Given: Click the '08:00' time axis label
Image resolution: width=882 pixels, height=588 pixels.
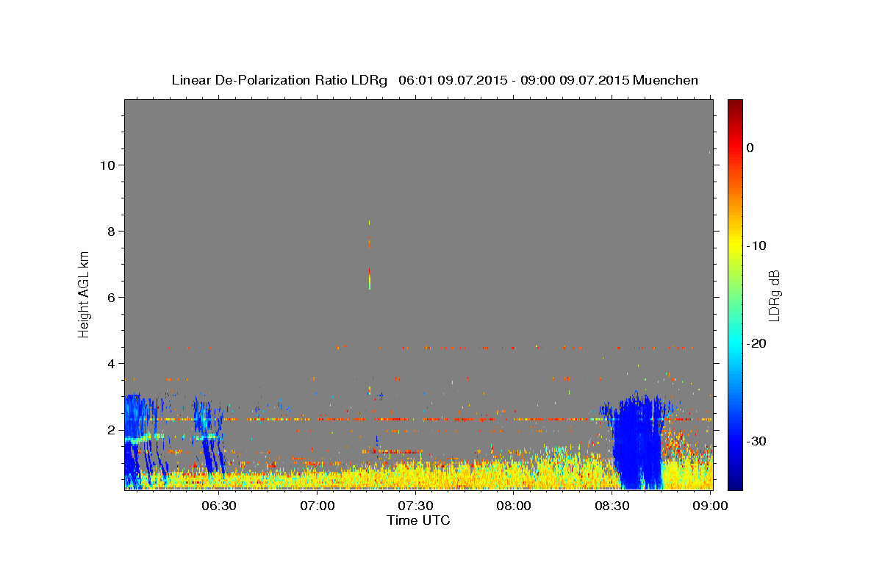Looking at the screenshot, I should click(514, 506).
